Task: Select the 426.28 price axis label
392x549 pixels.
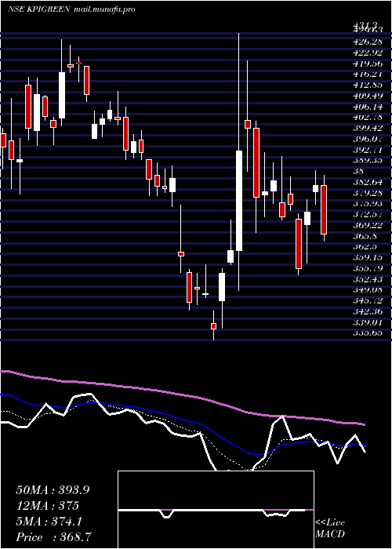Action: pos(368,43)
